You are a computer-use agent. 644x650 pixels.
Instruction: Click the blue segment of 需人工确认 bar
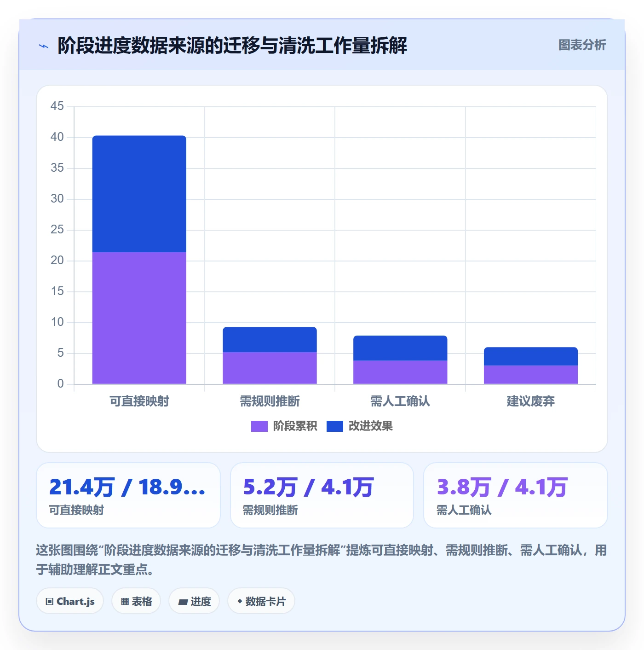(x=400, y=348)
